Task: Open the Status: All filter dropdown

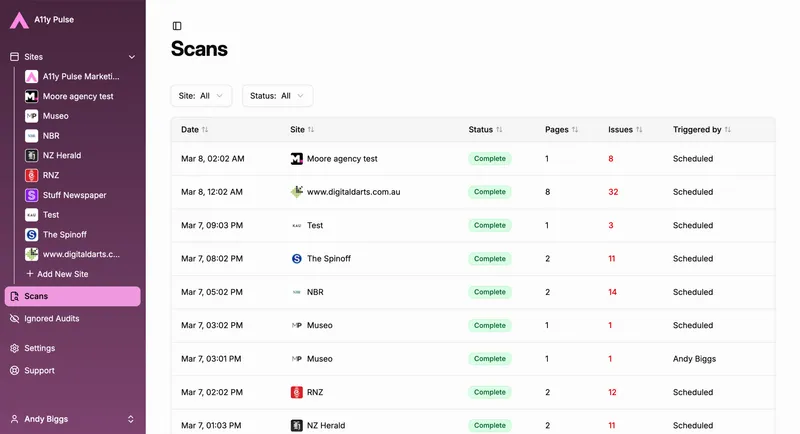Action: click(x=277, y=96)
